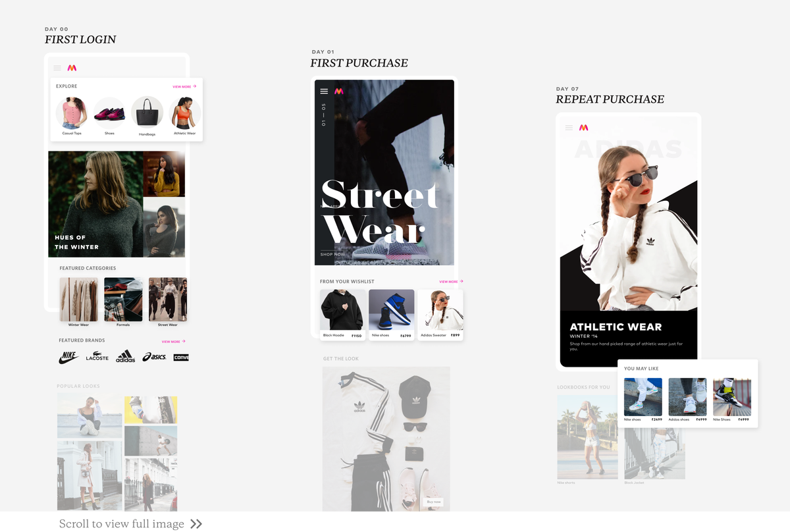Open the hamburger menu on Street Wear screen

pos(323,91)
